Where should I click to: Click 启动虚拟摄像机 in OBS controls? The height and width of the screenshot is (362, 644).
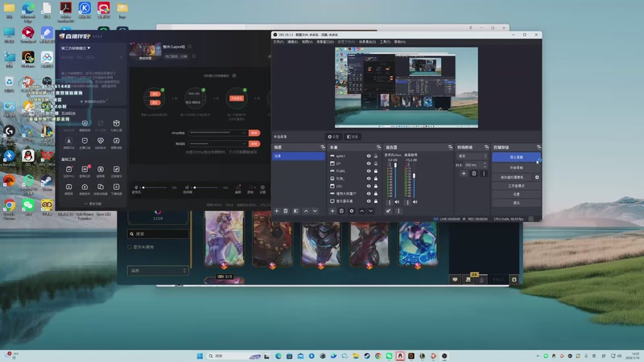tap(512, 177)
